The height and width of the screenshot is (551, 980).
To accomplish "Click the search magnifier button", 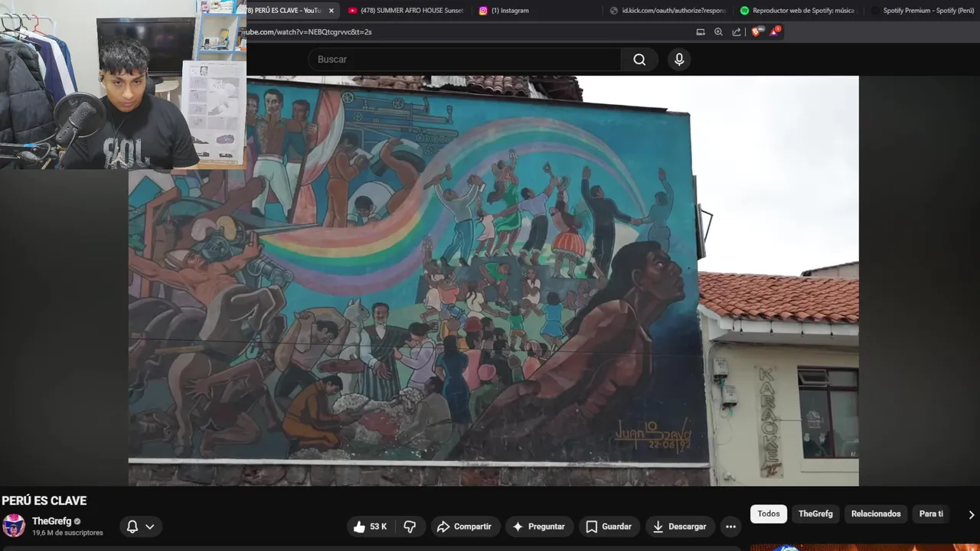I will coord(639,60).
